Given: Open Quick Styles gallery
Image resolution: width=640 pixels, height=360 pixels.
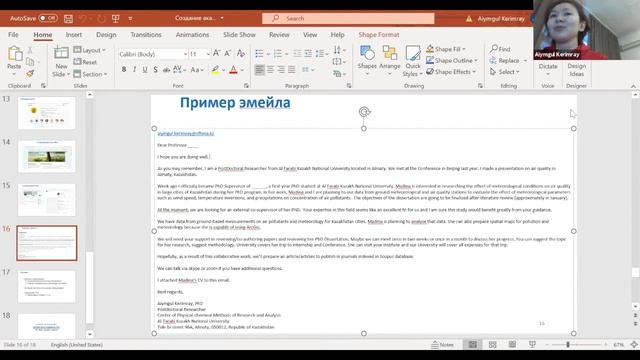Looking at the screenshot, I should coord(413,61).
